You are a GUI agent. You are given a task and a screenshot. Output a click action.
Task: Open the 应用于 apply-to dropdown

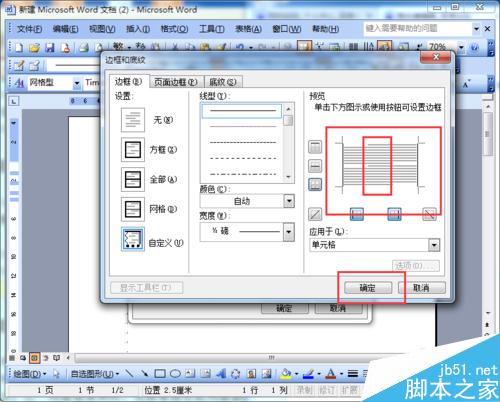[434, 245]
